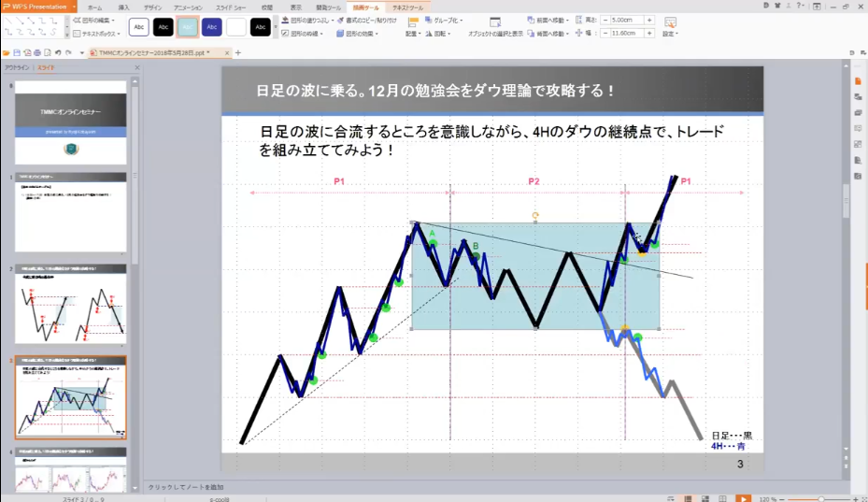The image size is (868, 502).
Task: Start slideshow with orange play button
Action: tap(743, 497)
